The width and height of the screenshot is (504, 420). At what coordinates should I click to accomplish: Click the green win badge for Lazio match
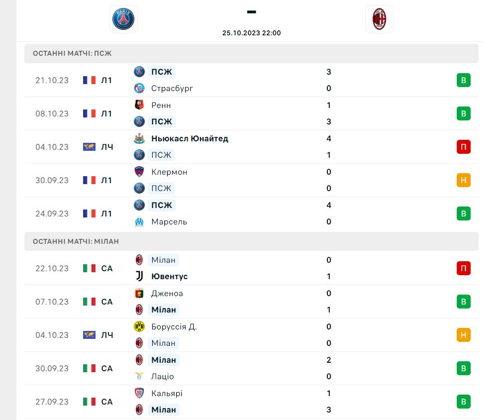[x=463, y=368]
